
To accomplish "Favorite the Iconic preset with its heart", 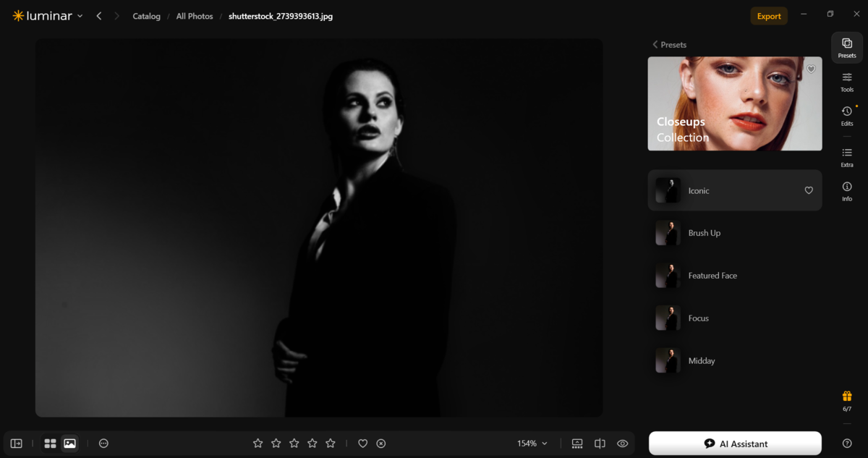I will pos(809,190).
